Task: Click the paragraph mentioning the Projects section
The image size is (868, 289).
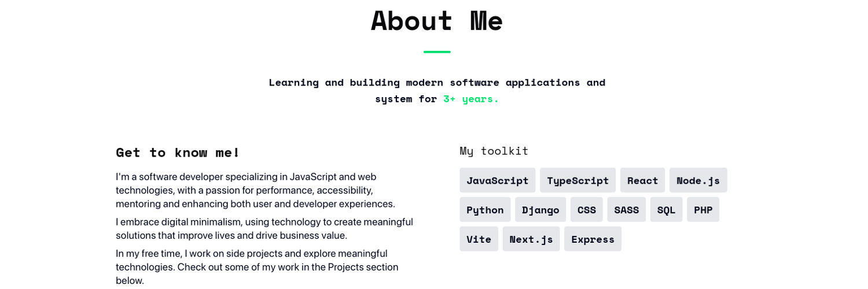Action: pyautogui.click(x=257, y=267)
